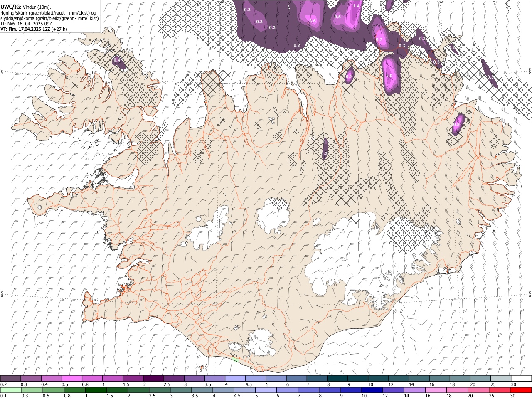The width and height of the screenshot is (532, 399).
Task: Click the "IT: Mið. 16. 04. 2025 09Z" line
Action: 26,24
